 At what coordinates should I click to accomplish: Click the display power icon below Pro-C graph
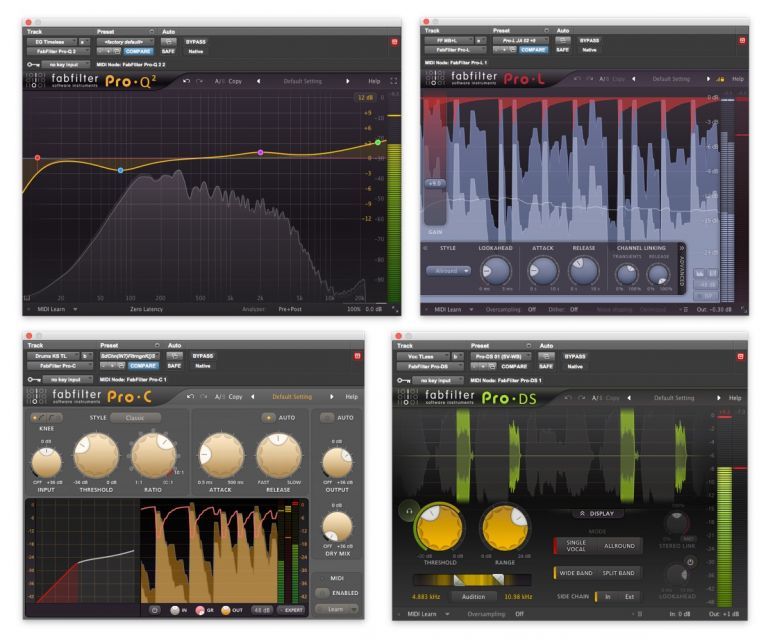(x=155, y=610)
